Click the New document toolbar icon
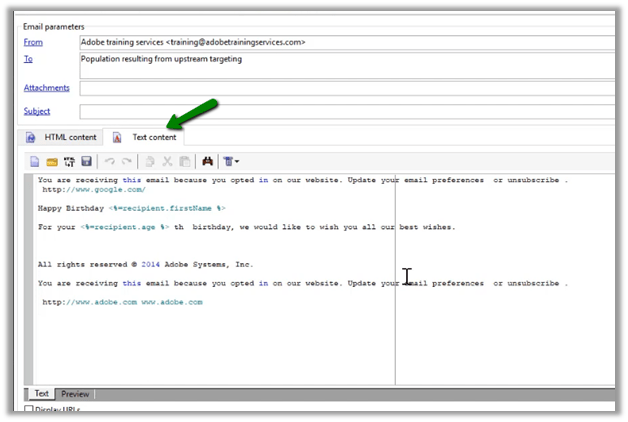 click(34, 162)
